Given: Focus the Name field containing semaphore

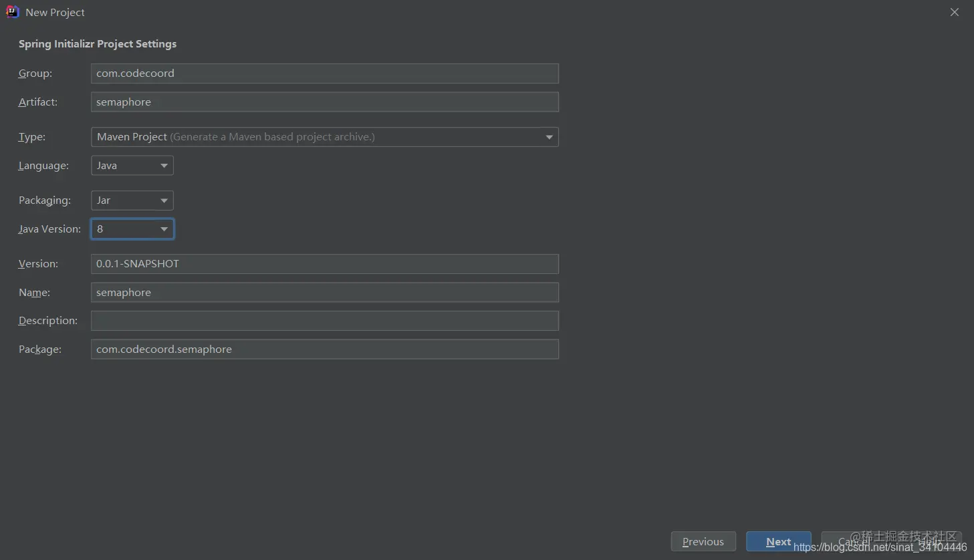Looking at the screenshot, I should click(x=325, y=293).
